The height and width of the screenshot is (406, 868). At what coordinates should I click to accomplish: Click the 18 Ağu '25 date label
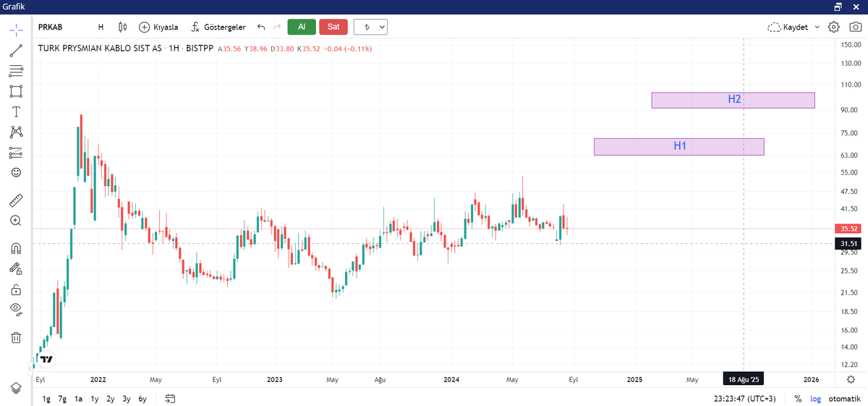tap(744, 379)
